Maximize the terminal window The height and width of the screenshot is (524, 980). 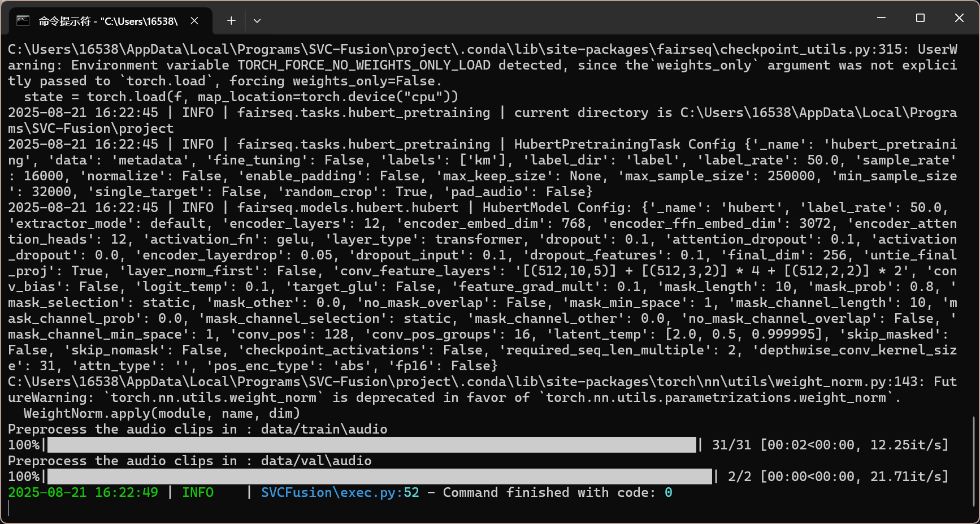click(920, 18)
